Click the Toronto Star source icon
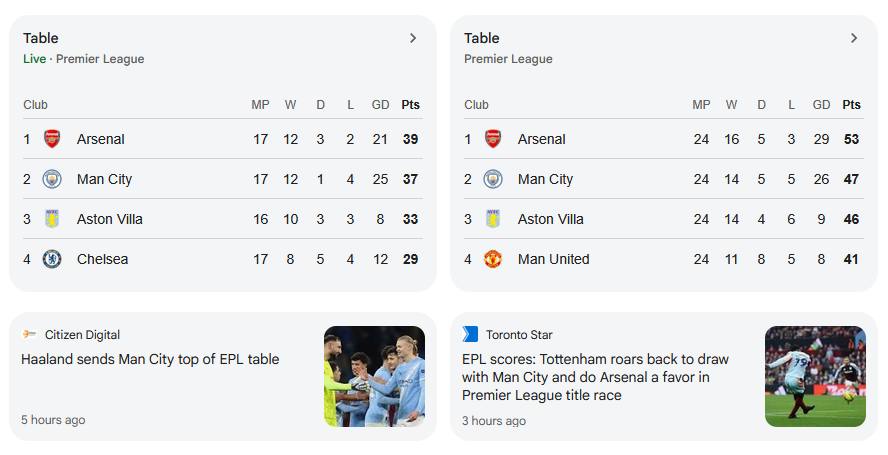 (470, 335)
